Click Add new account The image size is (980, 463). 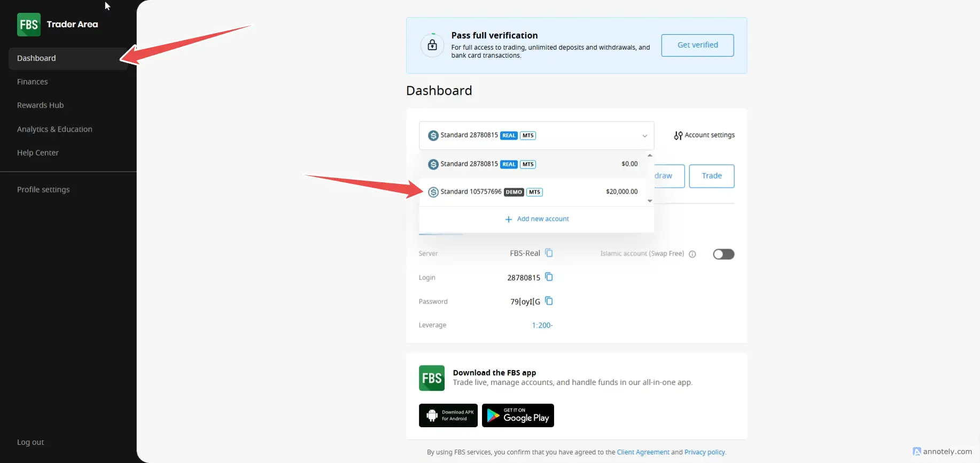537,219
